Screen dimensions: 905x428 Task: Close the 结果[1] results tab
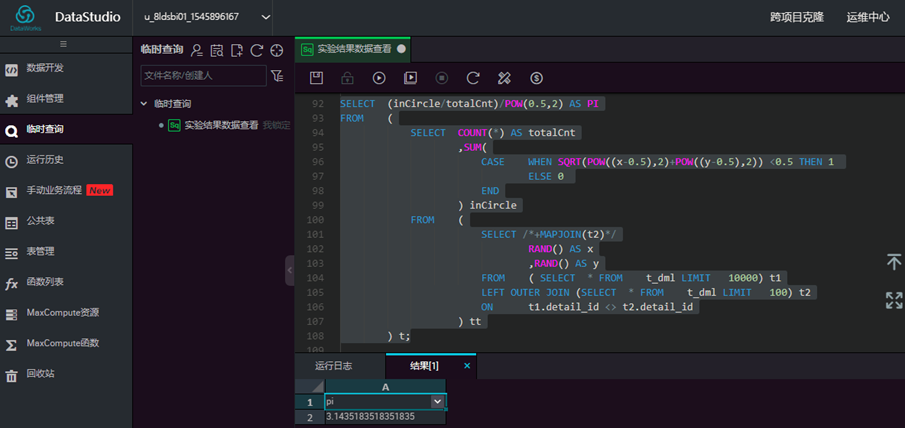click(x=467, y=366)
